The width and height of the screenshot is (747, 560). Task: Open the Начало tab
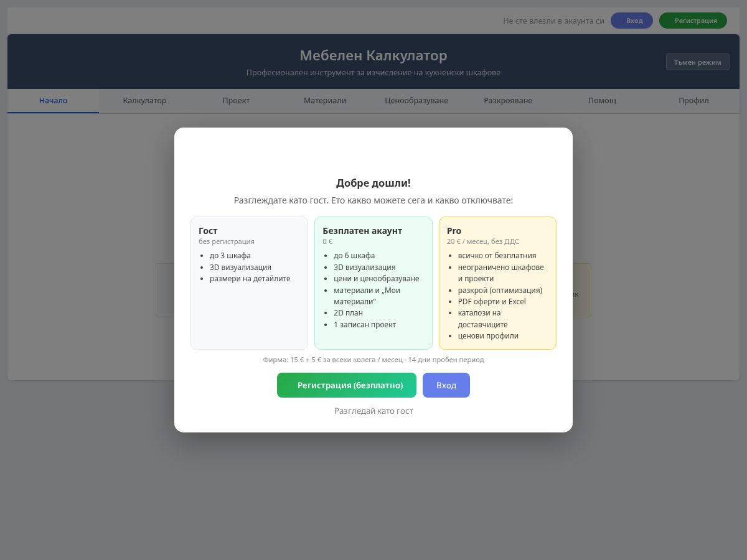[x=53, y=101]
